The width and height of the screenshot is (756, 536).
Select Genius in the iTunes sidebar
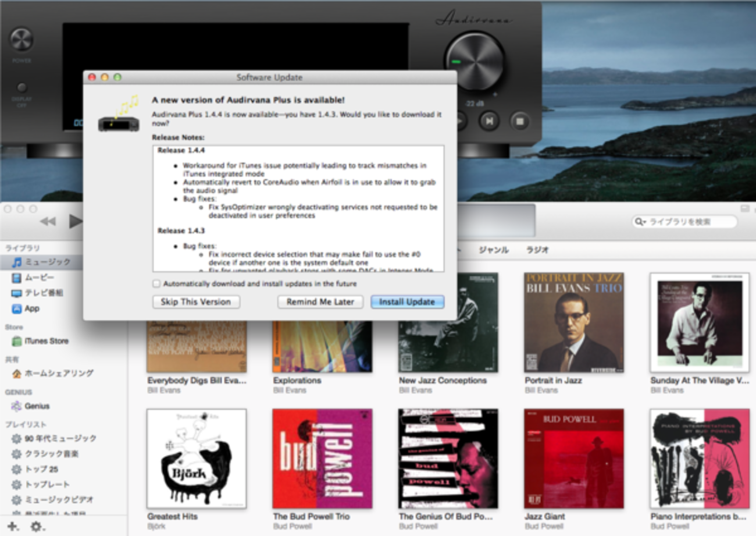[31, 406]
